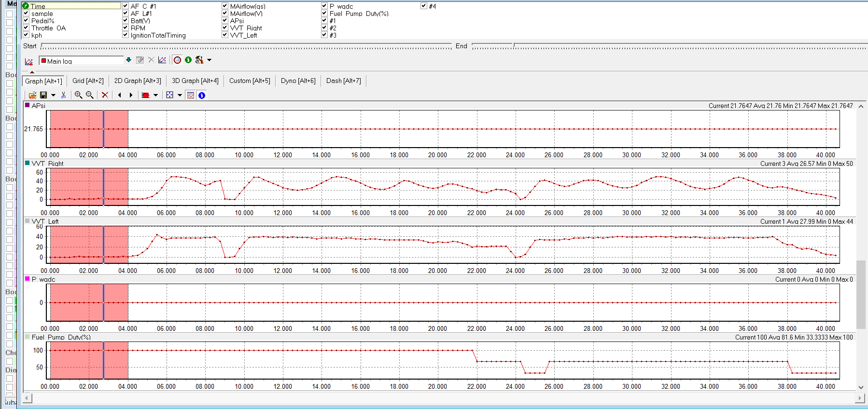868x409 pixels.
Task: Click the red X delete icon
Action: [105, 95]
